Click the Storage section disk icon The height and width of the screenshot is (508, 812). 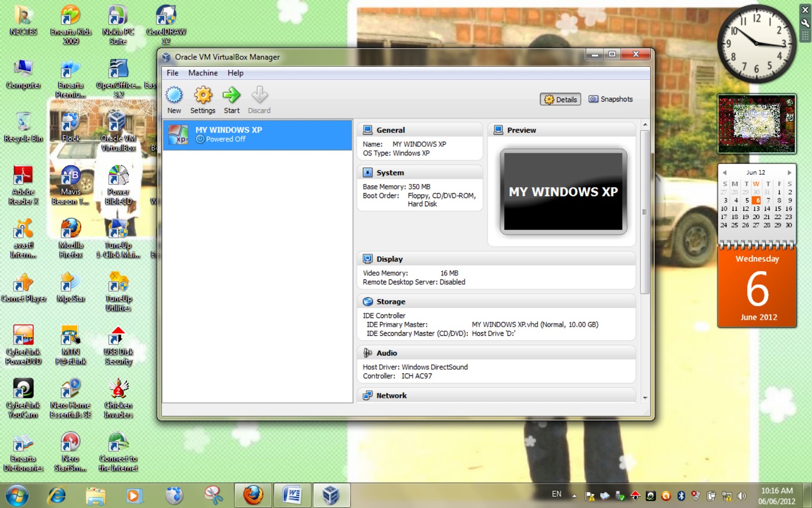[x=366, y=301]
